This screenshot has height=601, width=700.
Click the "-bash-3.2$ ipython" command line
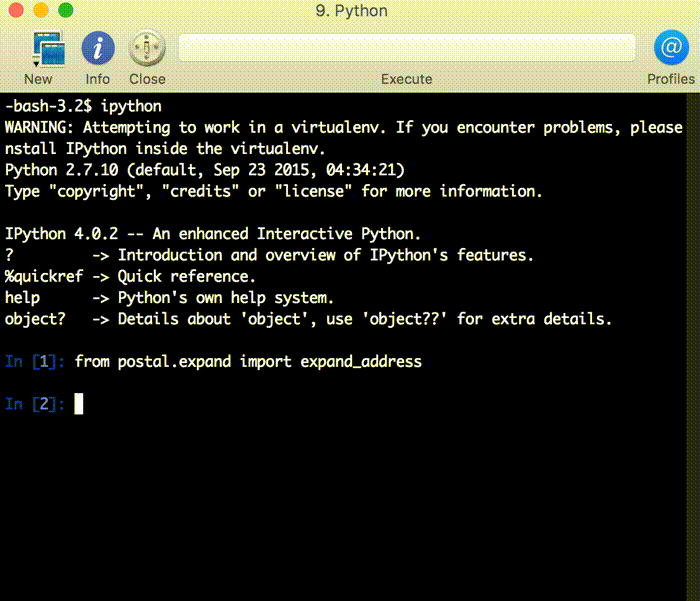pyautogui.click(x=83, y=106)
